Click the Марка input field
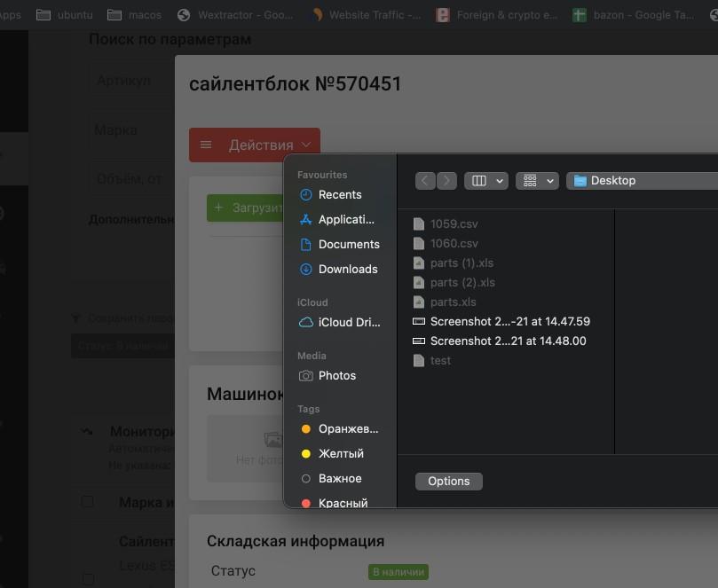This screenshot has width=718, height=588. 131,130
